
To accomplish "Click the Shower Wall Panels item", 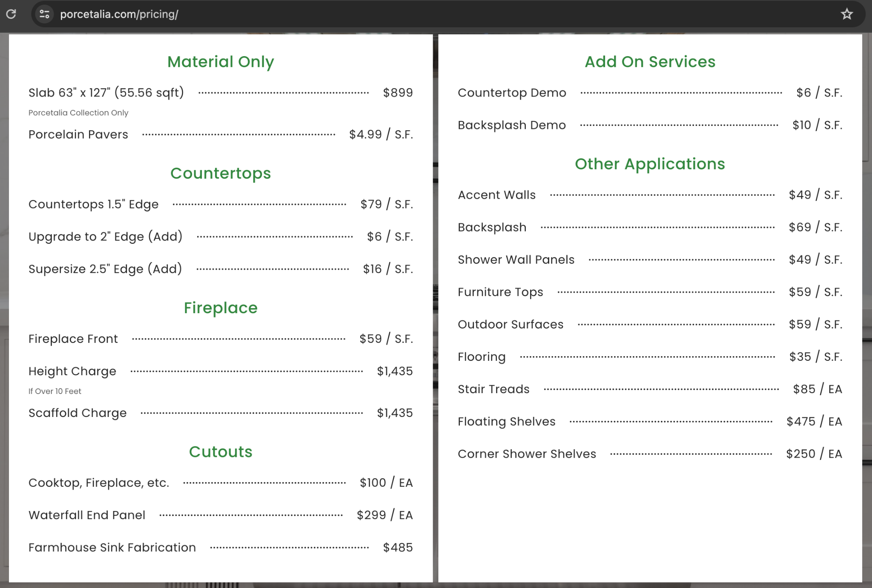I will pyautogui.click(x=516, y=260).
